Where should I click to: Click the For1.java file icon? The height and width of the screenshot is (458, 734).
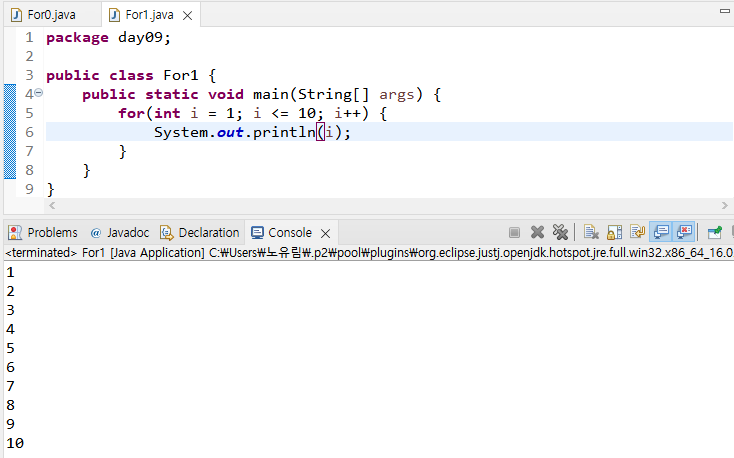tap(114, 15)
